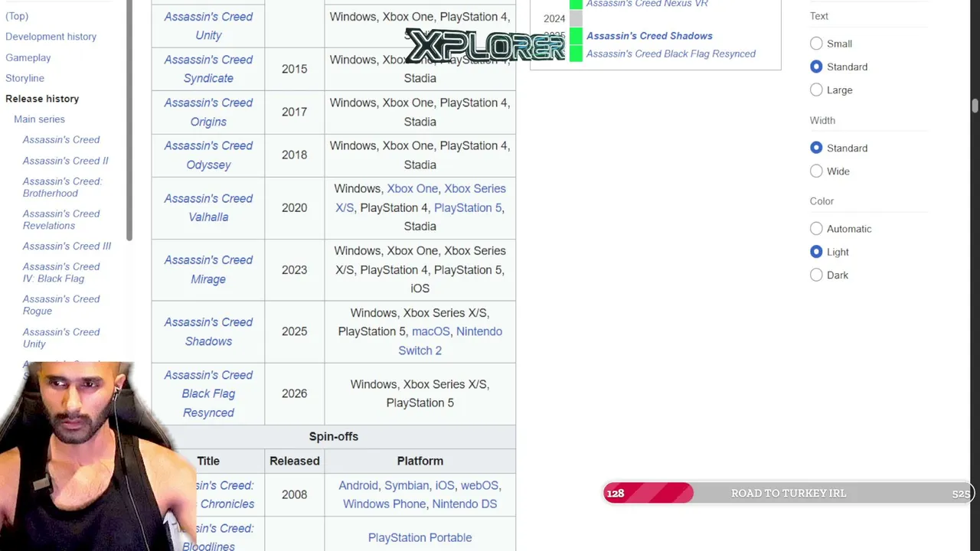Image resolution: width=980 pixels, height=551 pixels.
Task: Click release year 2008 in spin-offs table
Action: (x=294, y=494)
